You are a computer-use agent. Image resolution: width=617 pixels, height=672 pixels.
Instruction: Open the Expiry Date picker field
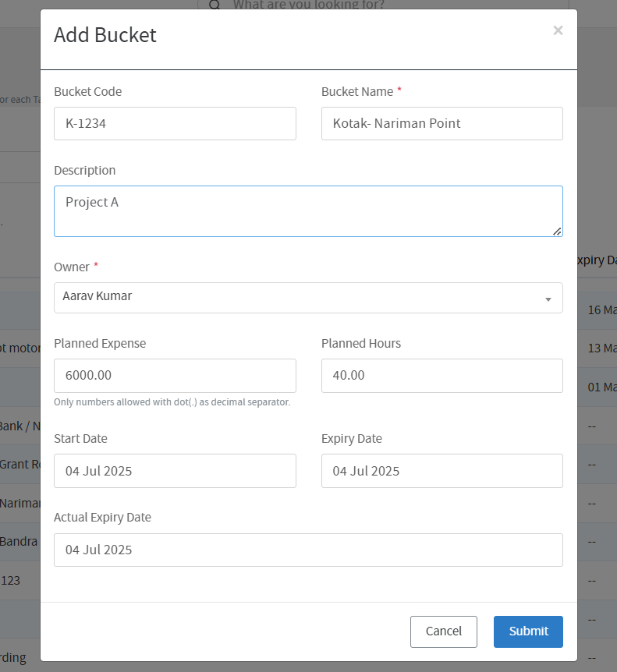point(441,471)
